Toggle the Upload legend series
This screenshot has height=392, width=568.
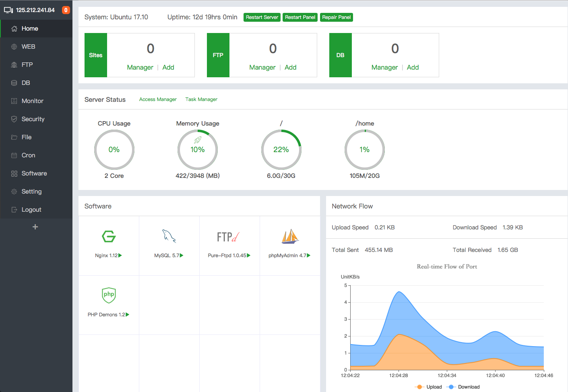428,387
